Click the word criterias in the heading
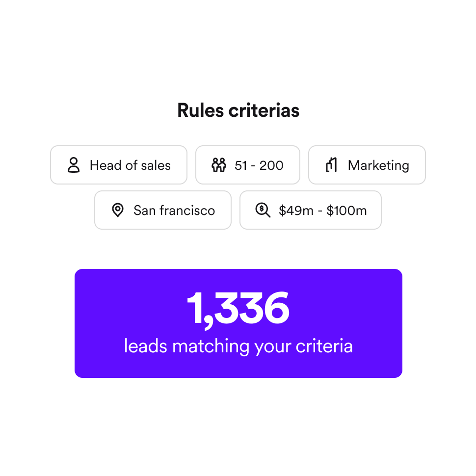Viewport: 476px width, 476px height. 264,110
